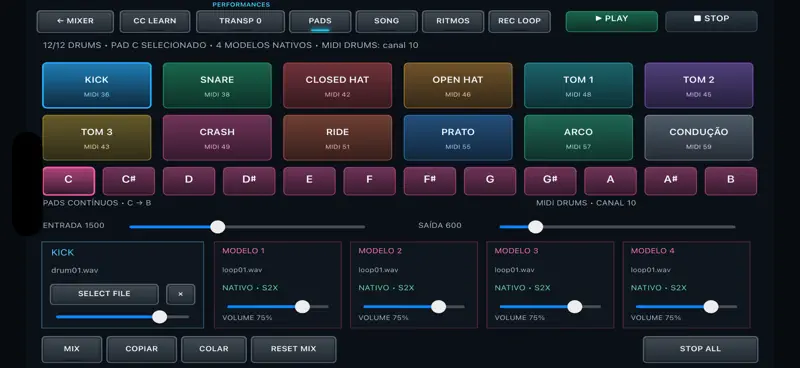Select the B note pad
The width and height of the screenshot is (800, 368).
click(731, 181)
